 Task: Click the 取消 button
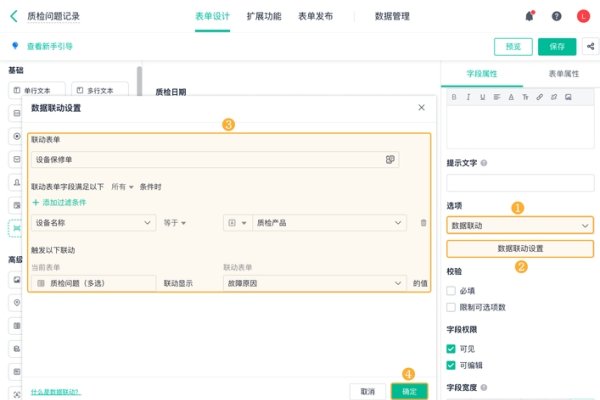tap(368, 392)
